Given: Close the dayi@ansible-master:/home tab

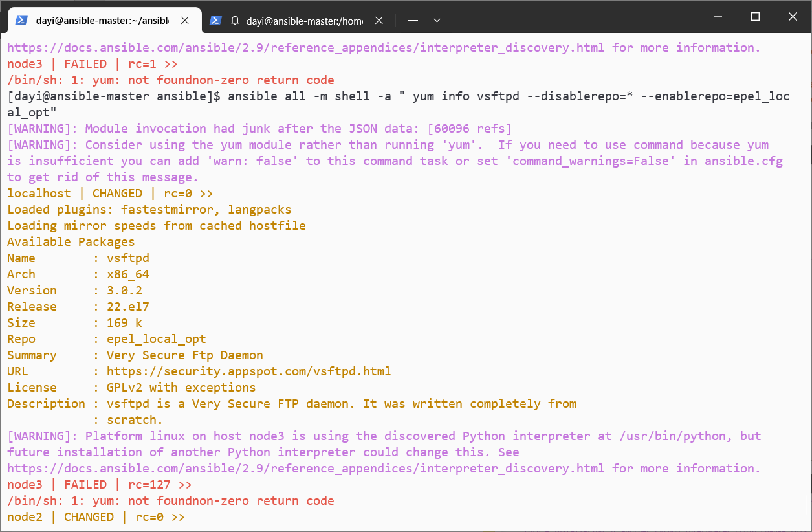Looking at the screenshot, I should tap(379, 21).
